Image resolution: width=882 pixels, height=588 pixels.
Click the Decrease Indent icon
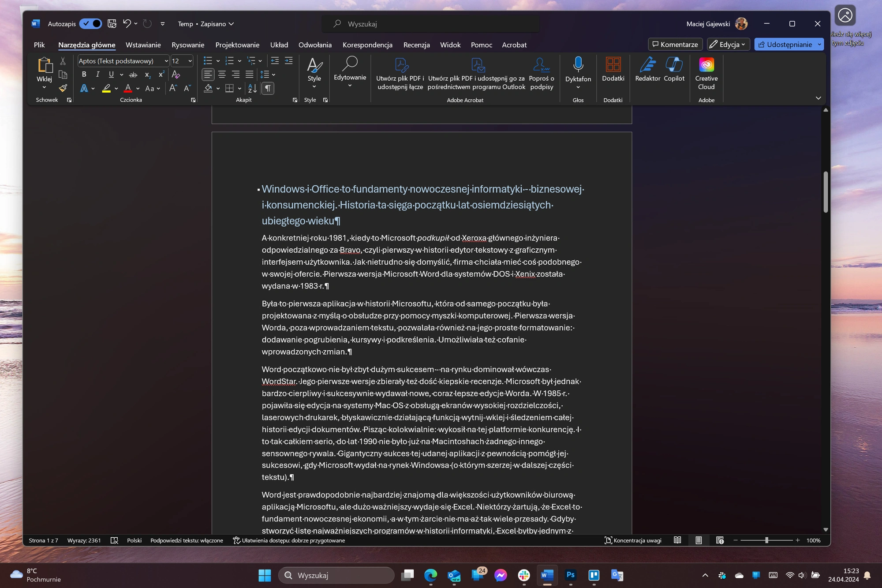point(275,60)
